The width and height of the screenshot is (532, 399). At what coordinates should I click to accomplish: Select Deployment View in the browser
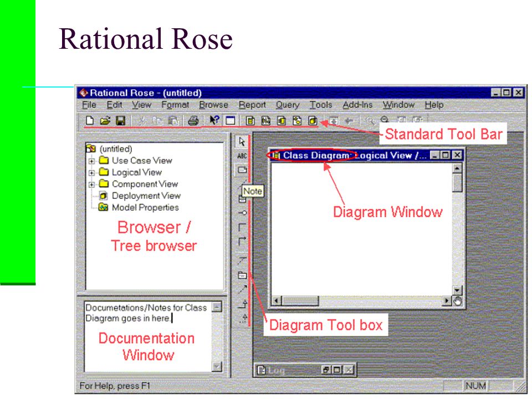pos(146,196)
